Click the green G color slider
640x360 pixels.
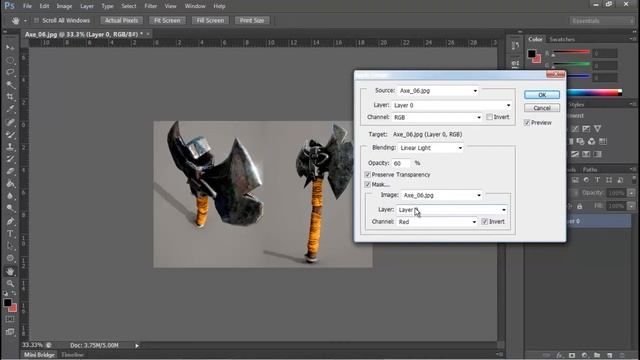click(x=571, y=64)
